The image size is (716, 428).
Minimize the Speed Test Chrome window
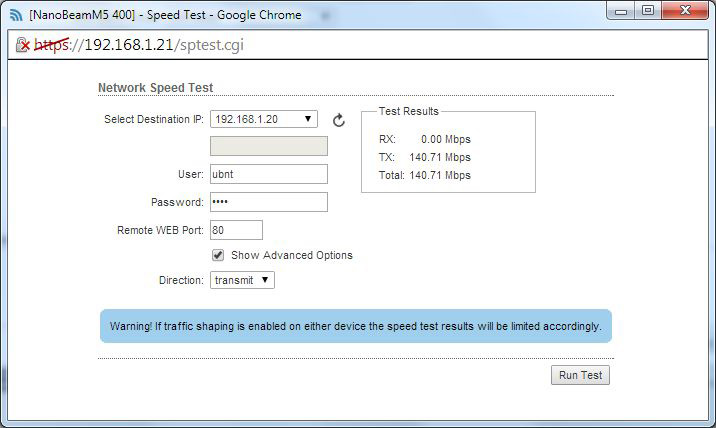(x=620, y=11)
